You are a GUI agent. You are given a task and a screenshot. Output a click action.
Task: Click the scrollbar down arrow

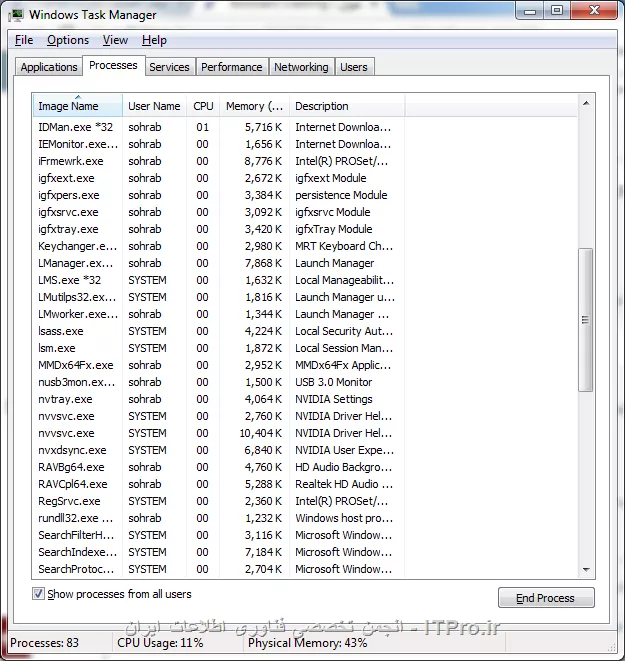click(x=586, y=570)
